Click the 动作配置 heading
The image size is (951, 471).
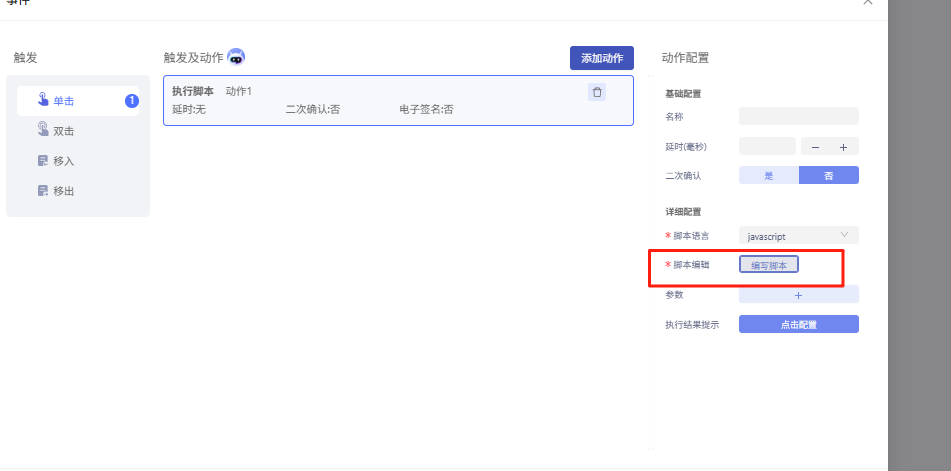tap(685, 58)
